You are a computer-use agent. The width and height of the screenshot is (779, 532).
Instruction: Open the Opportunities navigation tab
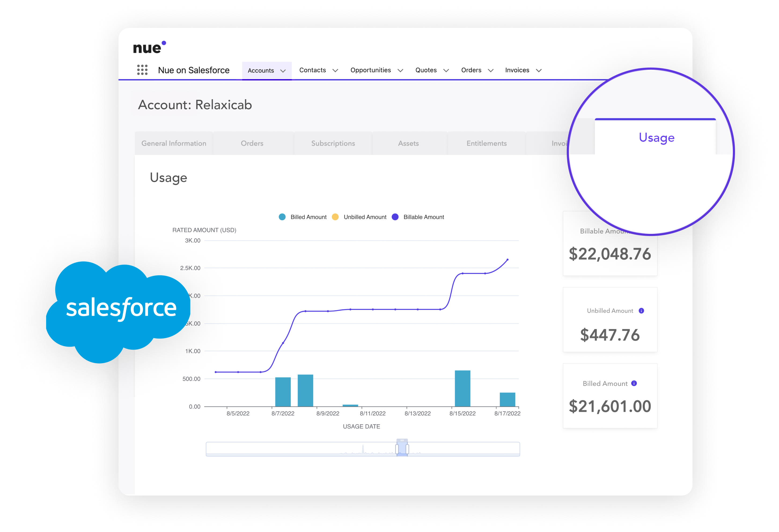pyautogui.click(x=371, y=70)
